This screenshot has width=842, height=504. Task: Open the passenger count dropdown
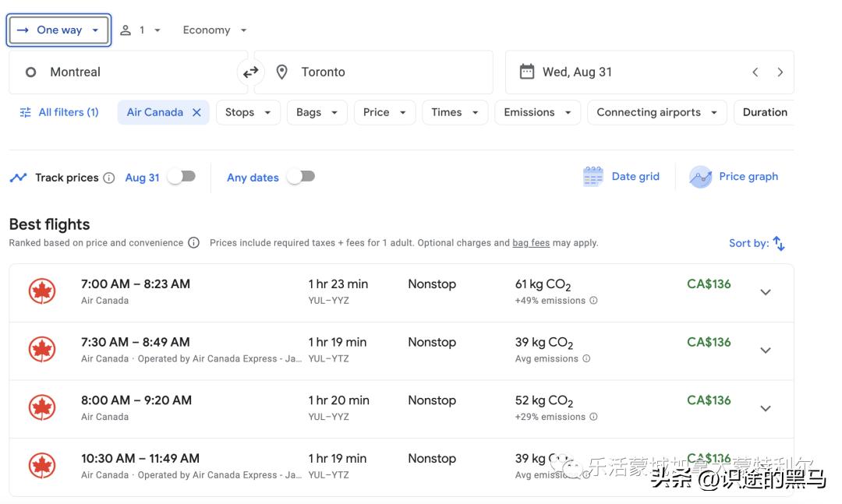[140, 30]
